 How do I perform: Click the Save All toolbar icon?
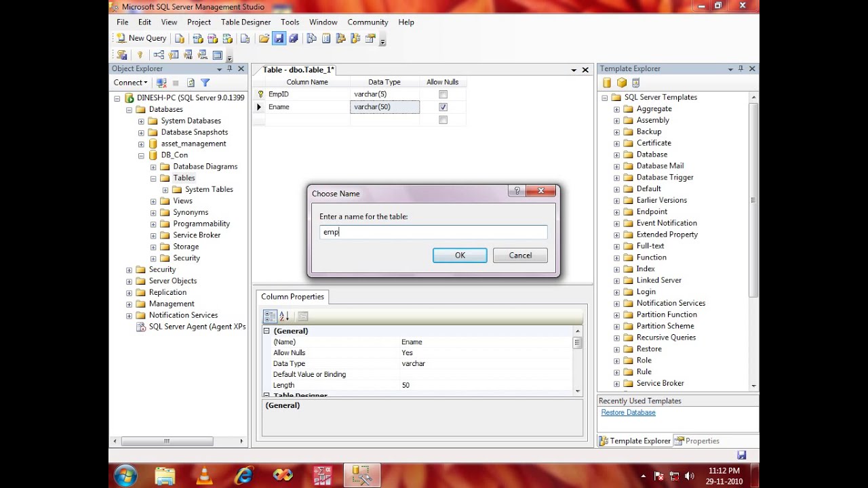click(x=294, y=39)
